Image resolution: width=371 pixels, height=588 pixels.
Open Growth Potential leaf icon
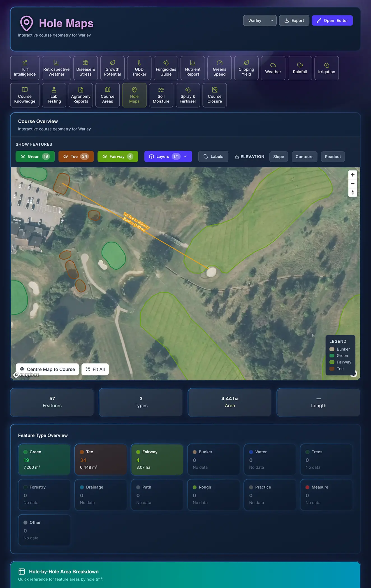pyautogui.click(x=112, y=63)
